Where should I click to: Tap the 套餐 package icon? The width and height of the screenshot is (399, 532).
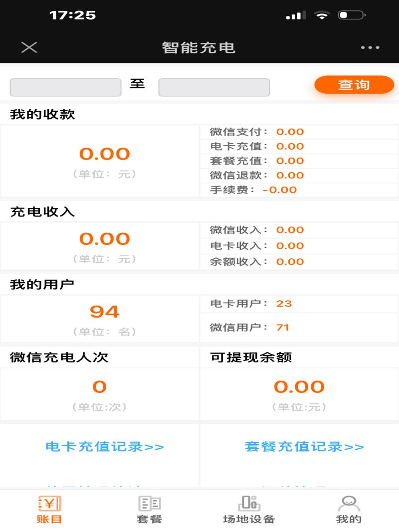(150, 504)
